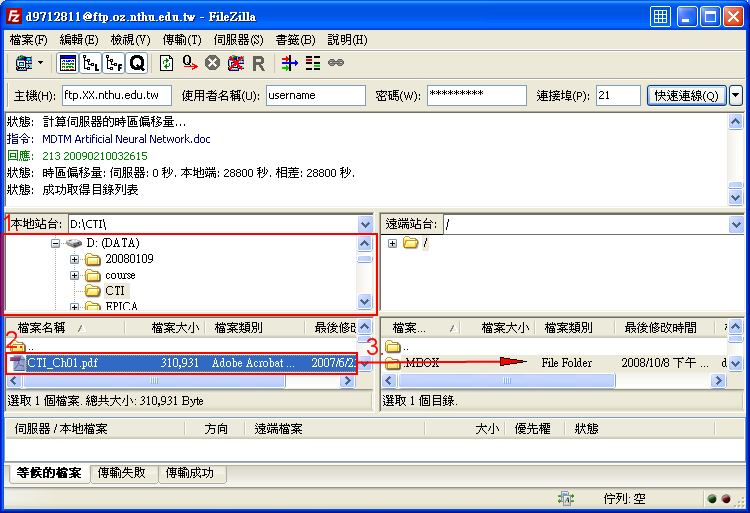The image size is (750, 513).
Task: Open the quickconnect history dropdown arrow
Action: point(736,95)
